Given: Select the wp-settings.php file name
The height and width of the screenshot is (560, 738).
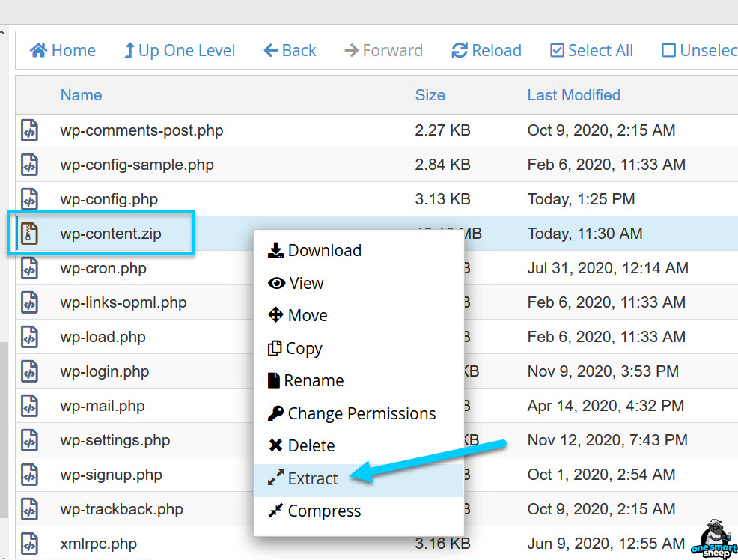Looking at the screenshot, I should point(115,440).
